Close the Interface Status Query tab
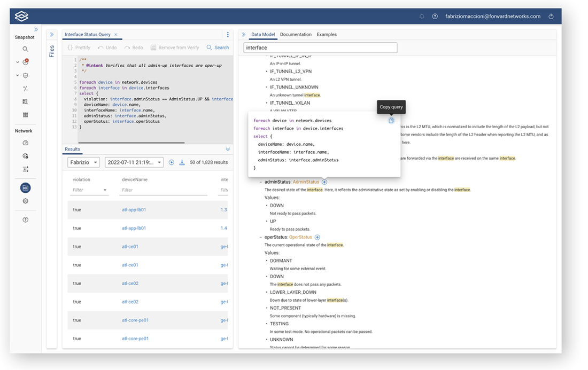The image size is (588, 370). click(x=116, y=35)
